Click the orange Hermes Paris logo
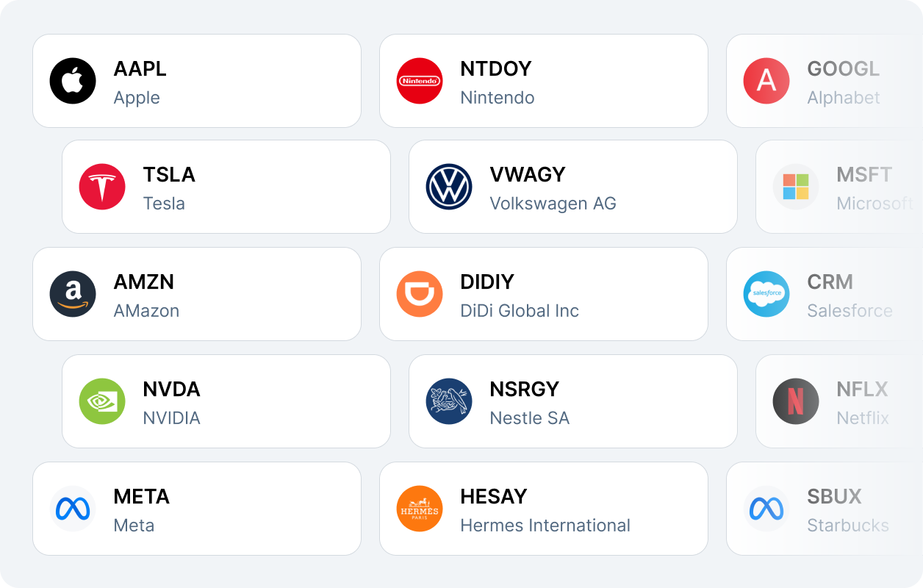 [420, 509]
